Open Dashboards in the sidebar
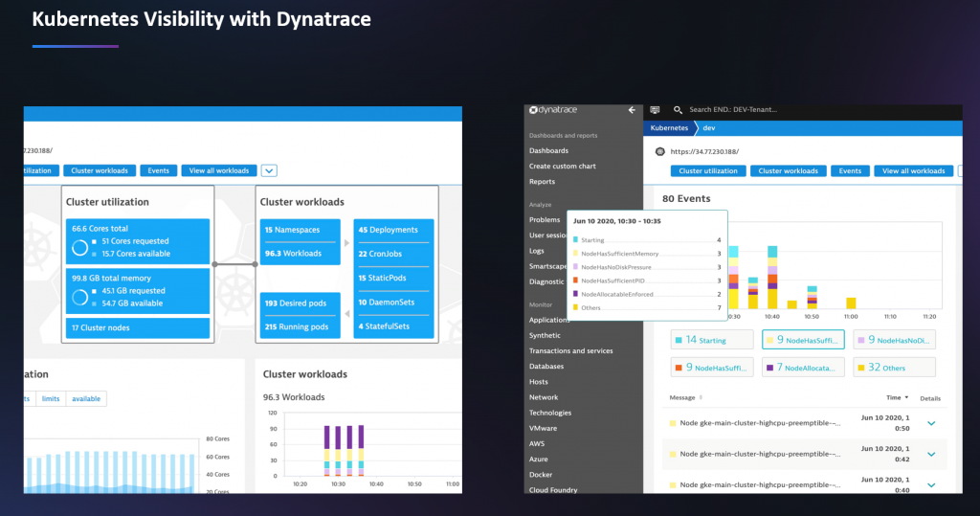 tap(548, 150)
